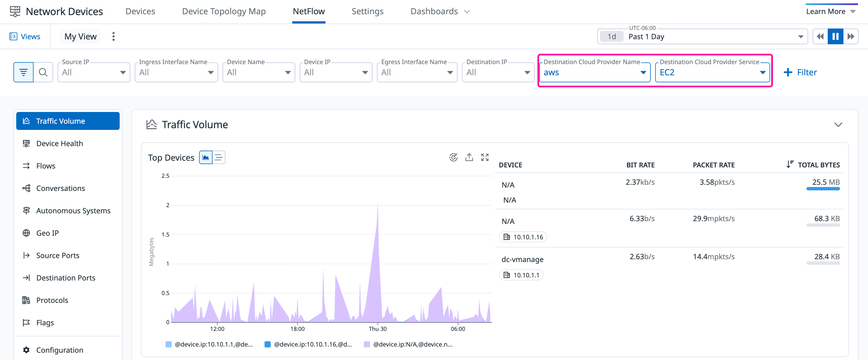Switch Top Devices to chart view

(x=206, y=157)
